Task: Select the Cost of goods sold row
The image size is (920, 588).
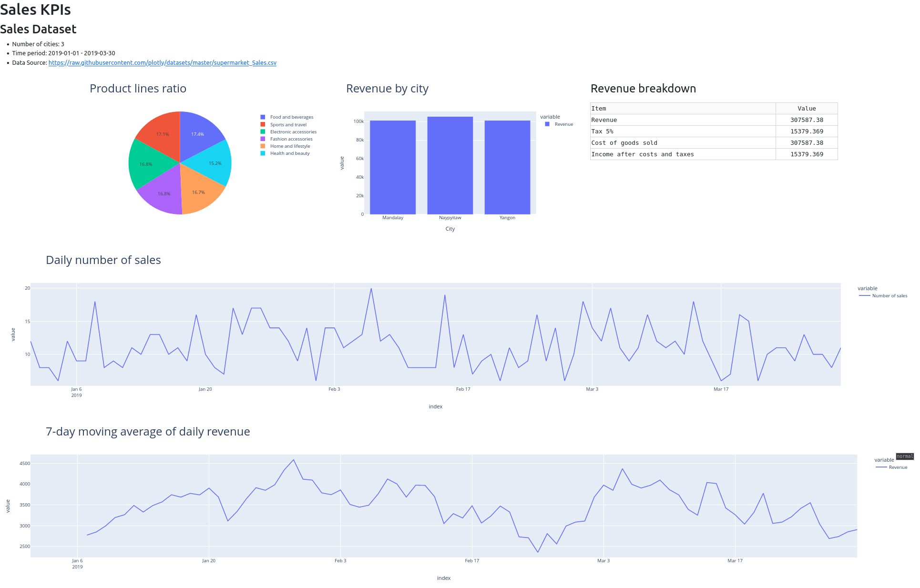Action: coord(714,143)
